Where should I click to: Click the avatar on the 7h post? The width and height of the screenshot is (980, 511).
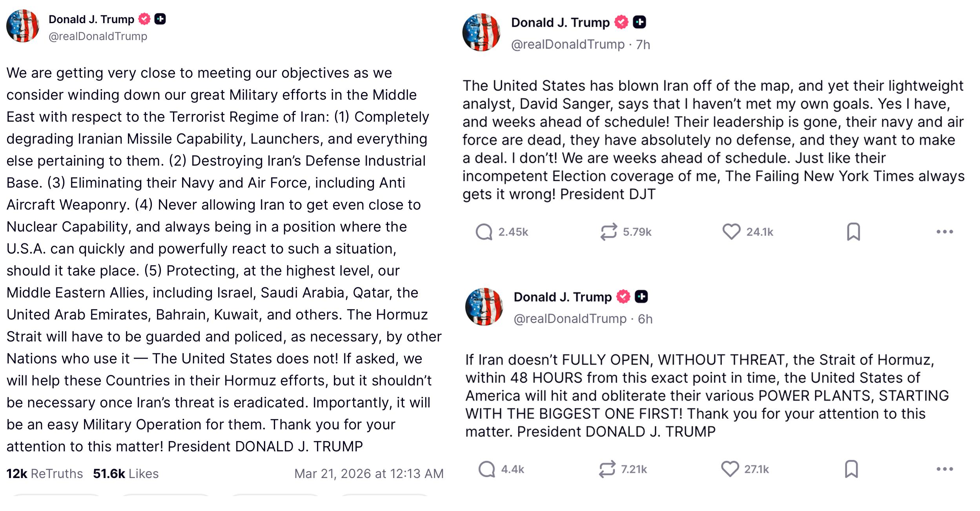[481, 33]
